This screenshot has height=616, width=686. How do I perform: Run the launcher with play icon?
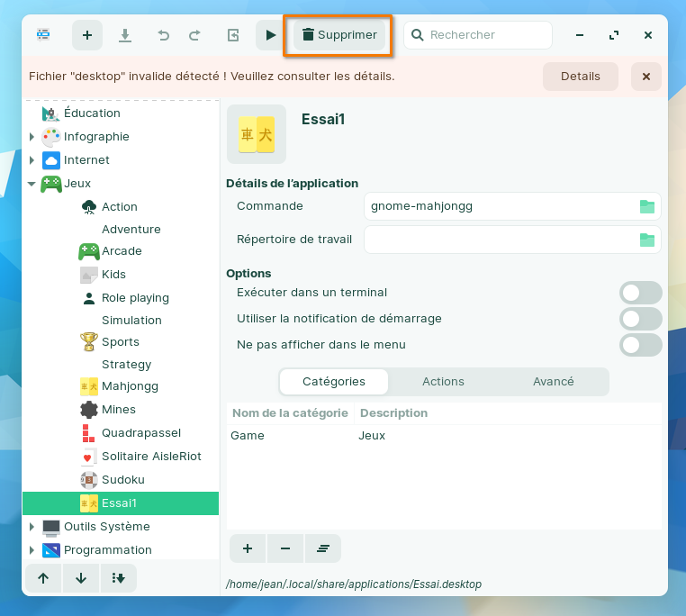(271, 35)
